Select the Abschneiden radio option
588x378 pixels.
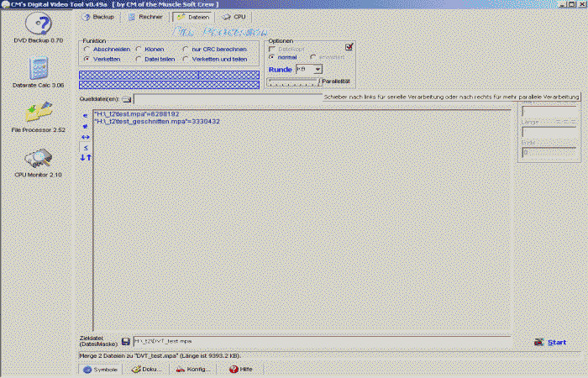[x=87, y=50]
